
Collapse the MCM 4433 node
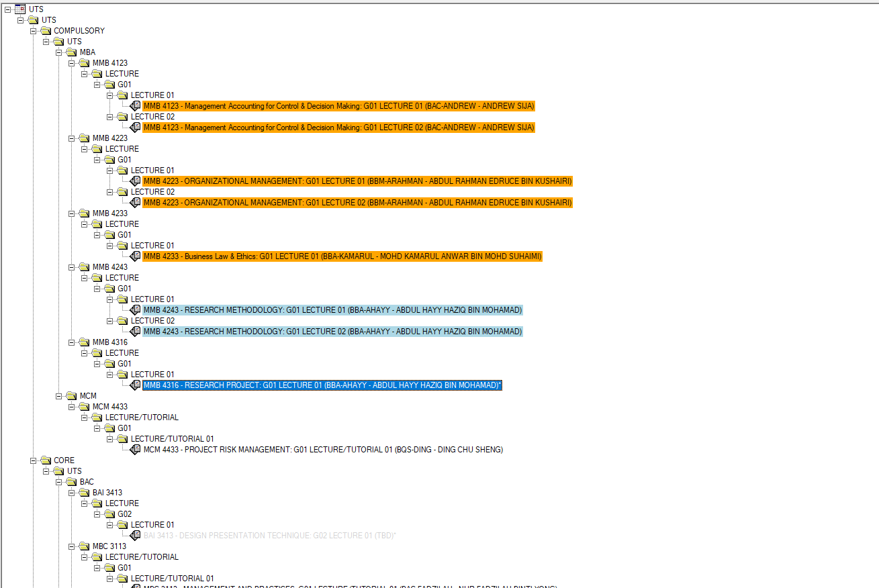coord(72,407)
